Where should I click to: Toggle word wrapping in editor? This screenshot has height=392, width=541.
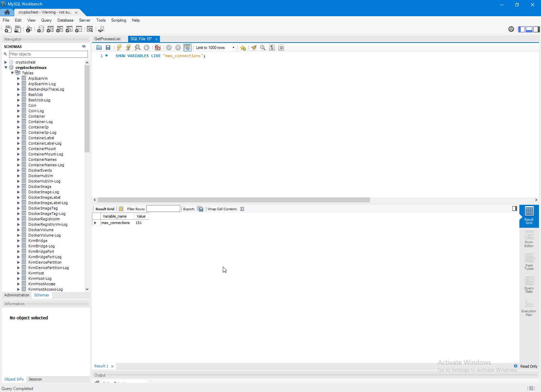(x=281, y=48)
